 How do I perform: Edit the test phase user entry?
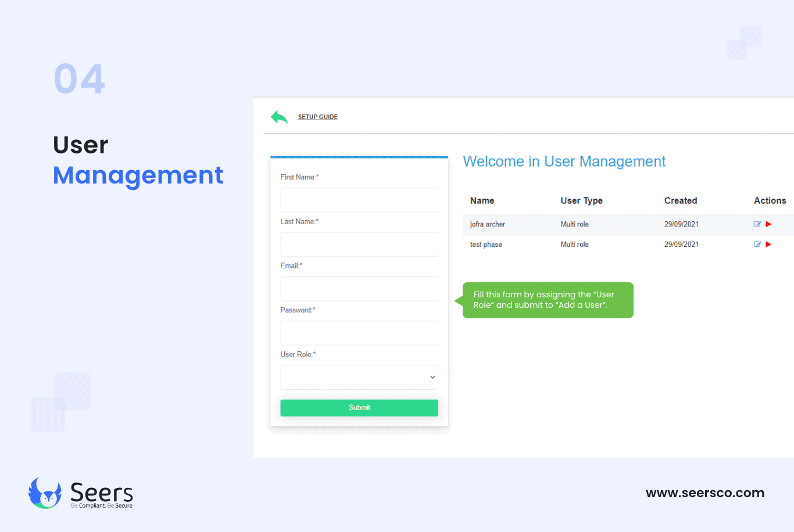(x=757, y=245)
